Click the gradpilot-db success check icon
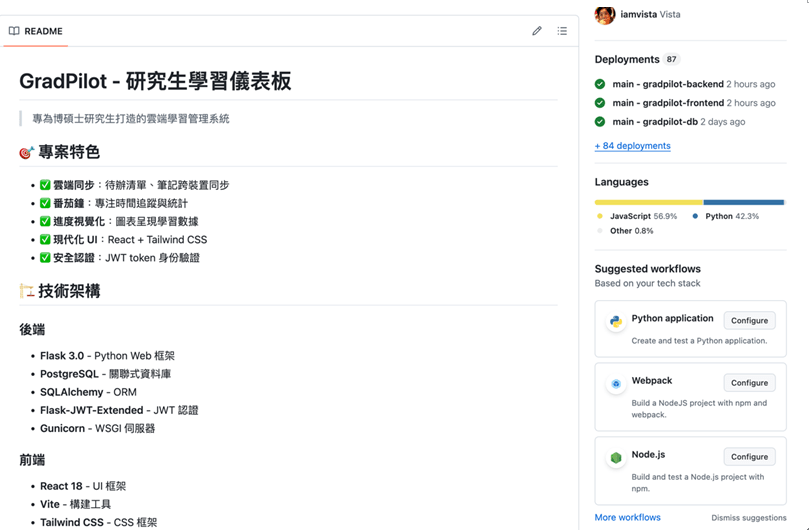This screenshot has width=809, height=530. pyautogui.click(x=600, y=122)
